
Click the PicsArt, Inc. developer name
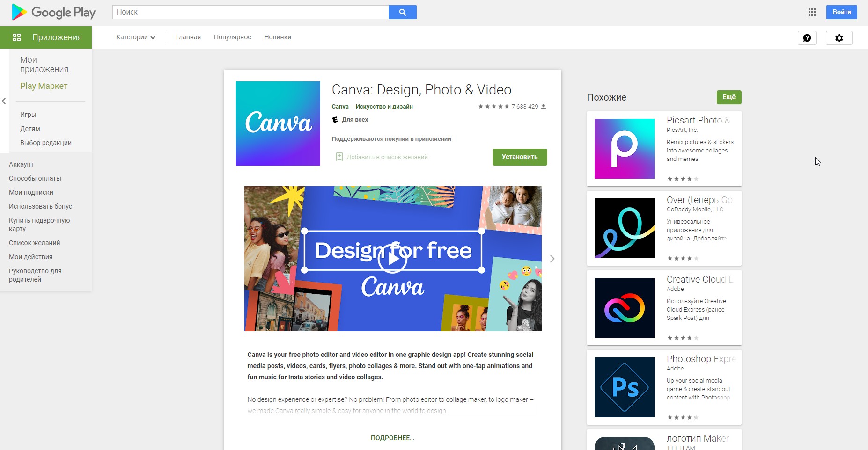click(682, 130)
